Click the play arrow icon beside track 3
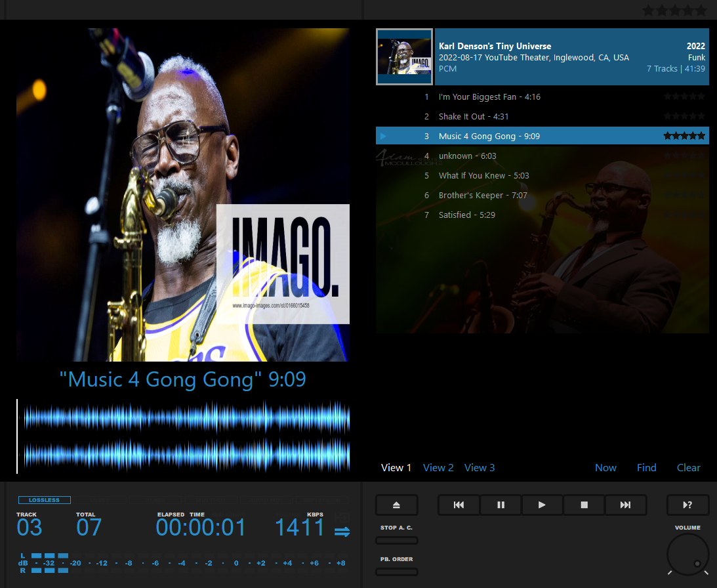Image resolution: width=717 pixels, height=588 pixels. click(383, 136)
